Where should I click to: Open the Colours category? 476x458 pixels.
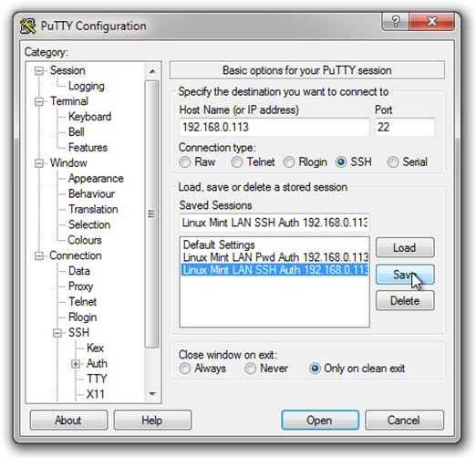click(x=85, y=240)
